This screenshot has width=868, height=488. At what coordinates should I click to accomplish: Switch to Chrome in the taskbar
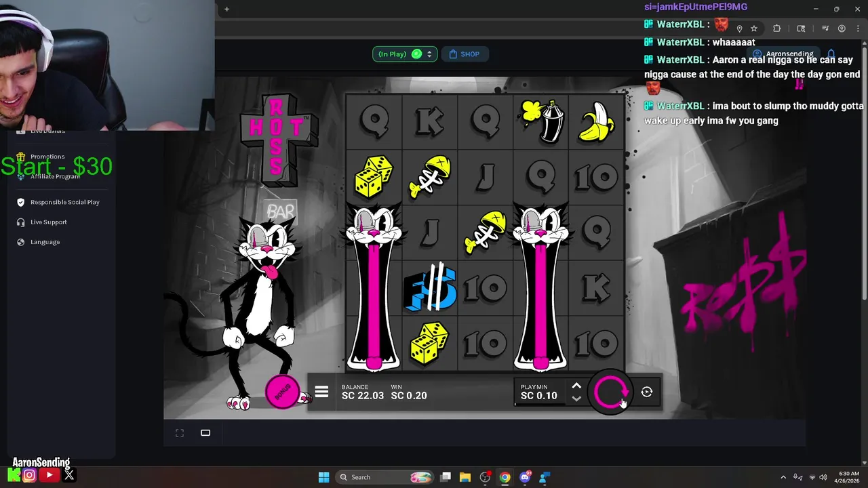[x=505, y=477]
